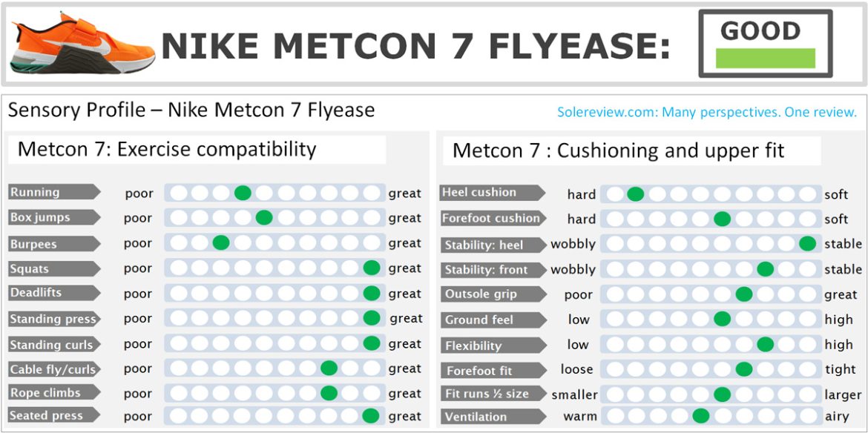This screenshot has height=433, width=868.
Task: Select the green dot on Burpees row
Action: (x=220, y=243)
